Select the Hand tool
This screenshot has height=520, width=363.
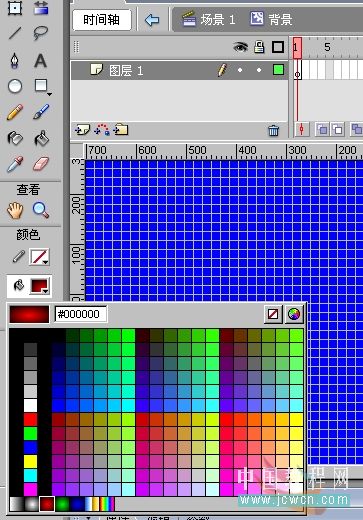pyautogui.click(x=15, y=210)
